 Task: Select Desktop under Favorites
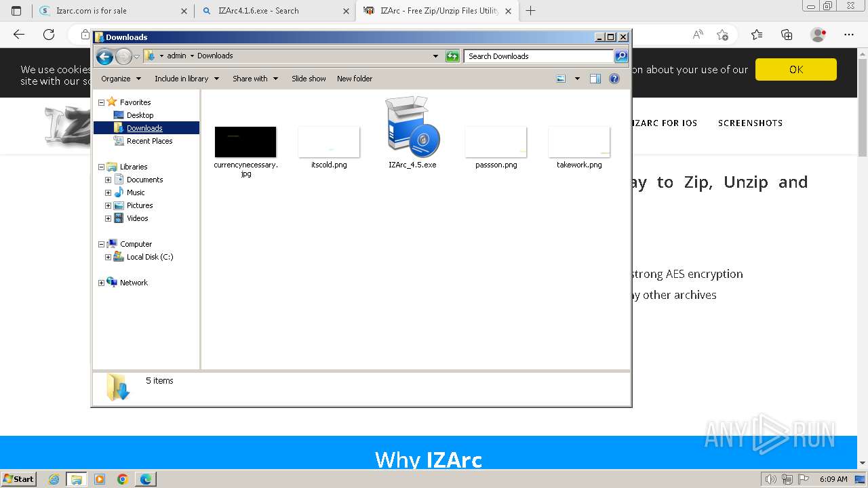pos(140,115)
